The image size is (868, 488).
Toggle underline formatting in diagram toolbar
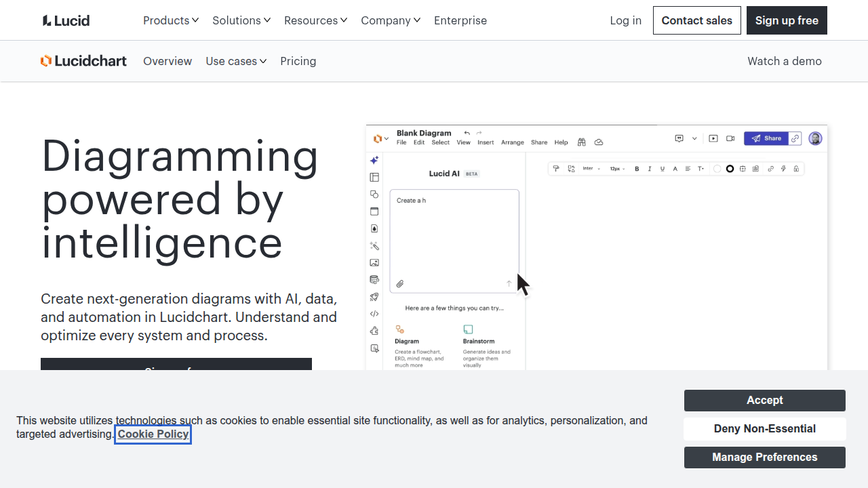(x=663, y=169)
